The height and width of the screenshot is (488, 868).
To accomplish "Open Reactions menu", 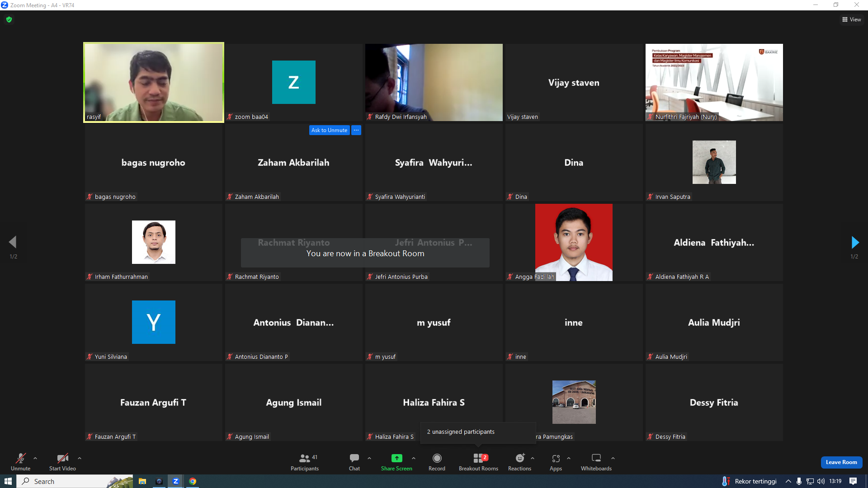I will click(519, 462).
